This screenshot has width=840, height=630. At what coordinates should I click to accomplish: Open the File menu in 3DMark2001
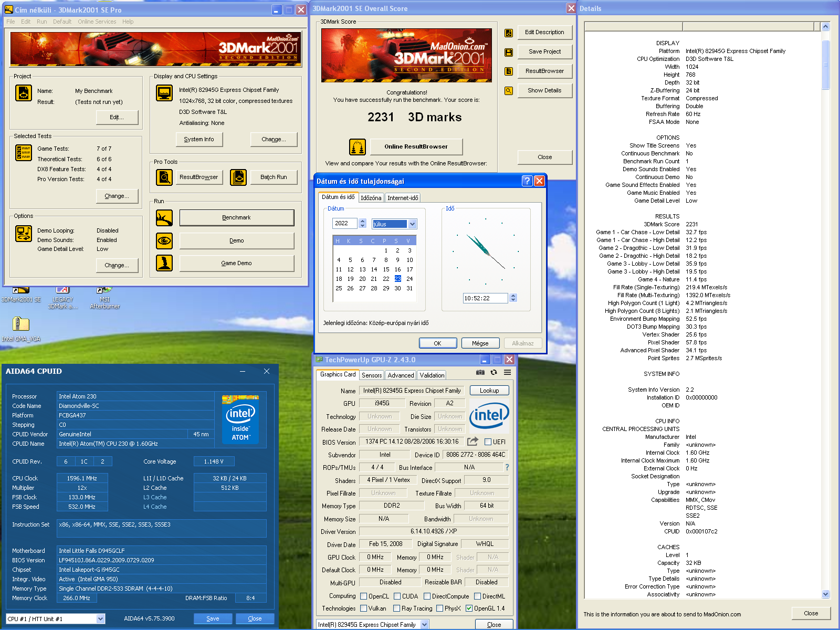[10, 22]
